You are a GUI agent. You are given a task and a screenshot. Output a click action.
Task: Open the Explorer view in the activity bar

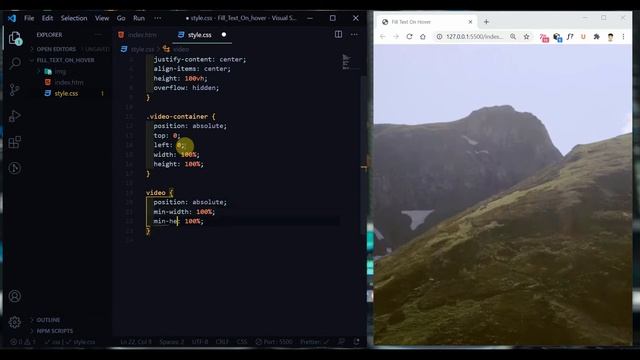click(x=15, y=38)
